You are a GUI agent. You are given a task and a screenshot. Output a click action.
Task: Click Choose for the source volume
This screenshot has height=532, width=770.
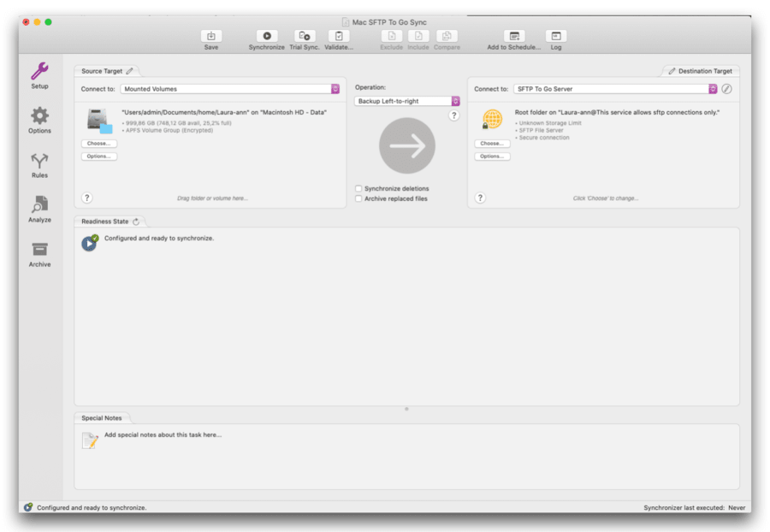[x=98, y=143]
